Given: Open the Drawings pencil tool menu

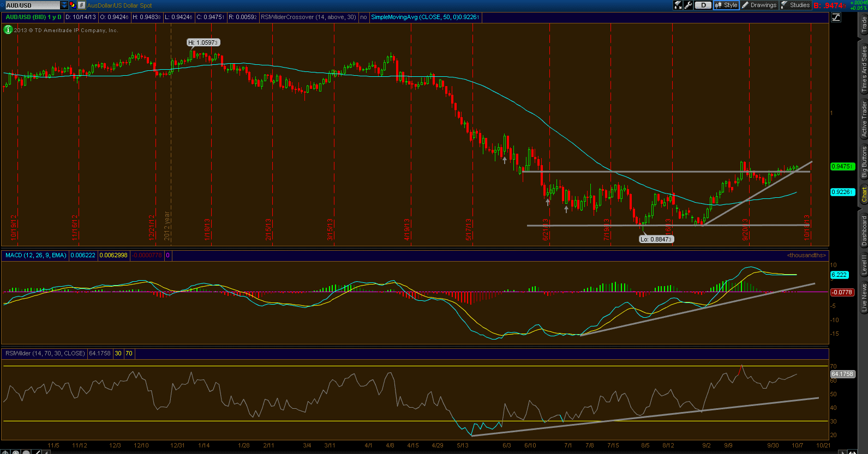Looking at the screenshot, I should click(x=759, y=5).
